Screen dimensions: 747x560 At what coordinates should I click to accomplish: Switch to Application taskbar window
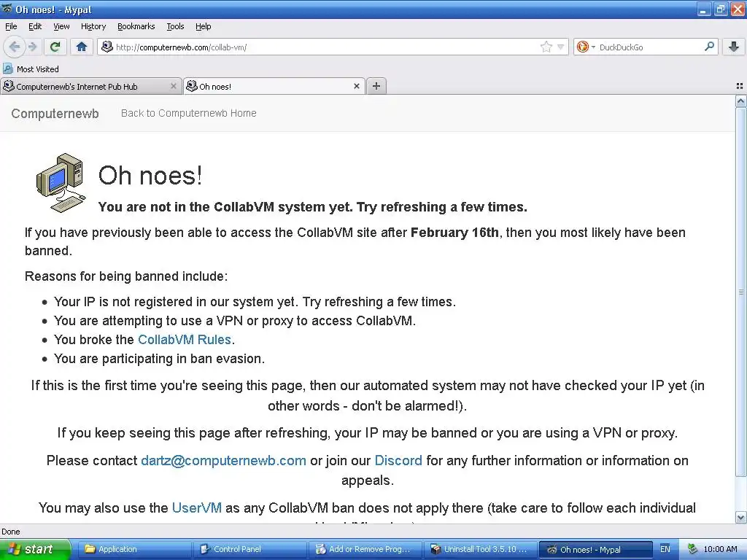(134, 549)
